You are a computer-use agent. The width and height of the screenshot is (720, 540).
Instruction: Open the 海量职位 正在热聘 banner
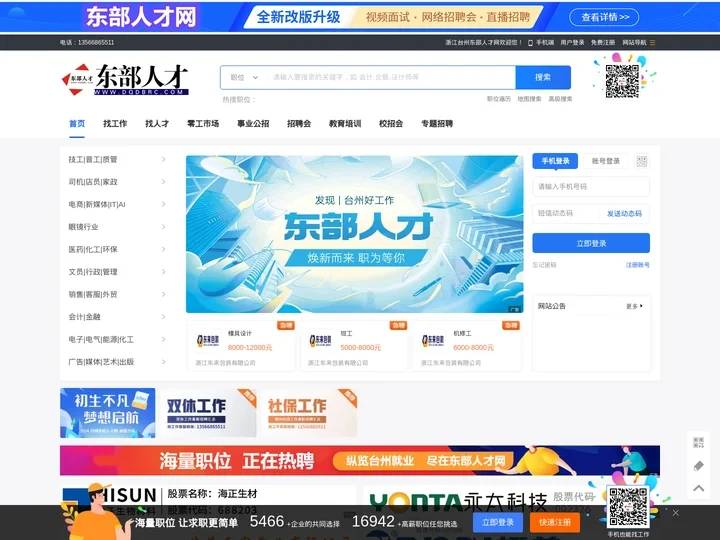click(360, 460)
